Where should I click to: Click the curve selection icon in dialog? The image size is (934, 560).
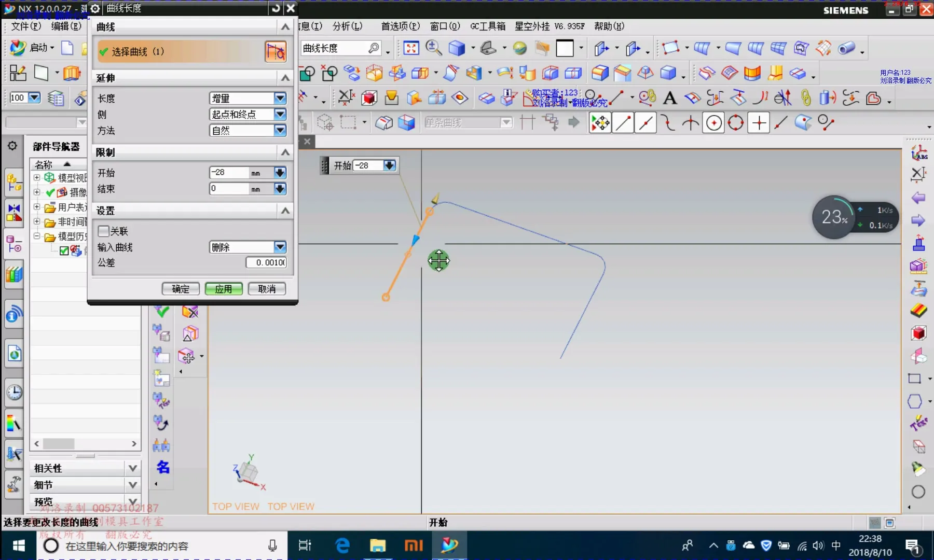(x=276, y=51)
